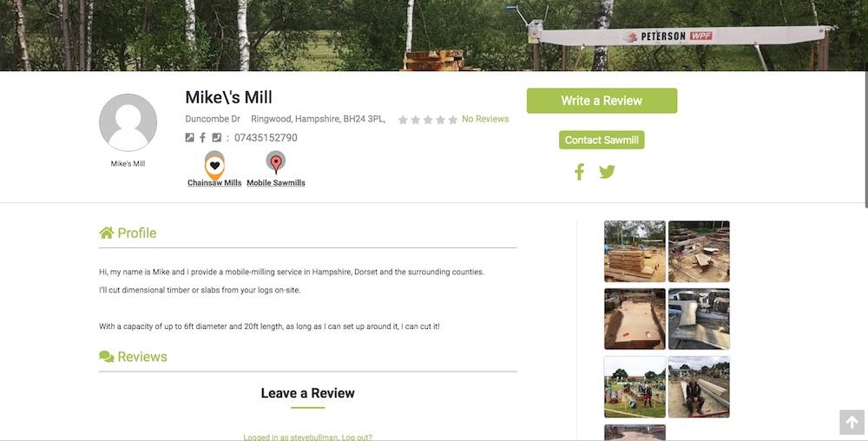This screenshot has height=441, width=868.
Task: Click the Mobile Sawmills red pin icon
Action: pos(276,162)
